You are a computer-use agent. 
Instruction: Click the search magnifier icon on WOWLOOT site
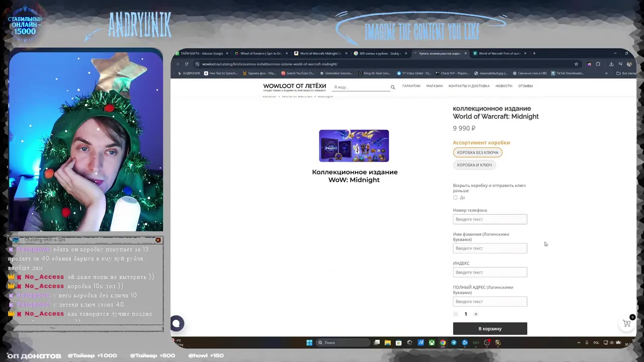pyautogui.click(x=393, y=87)
